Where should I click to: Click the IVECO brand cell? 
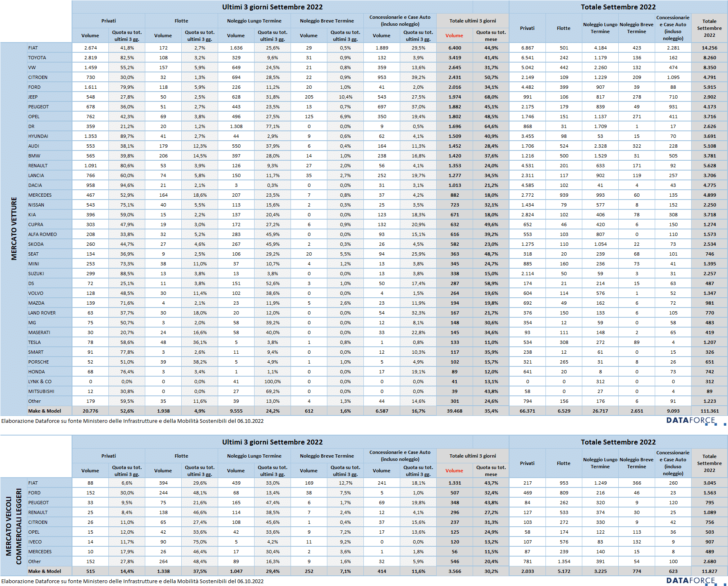50,542
